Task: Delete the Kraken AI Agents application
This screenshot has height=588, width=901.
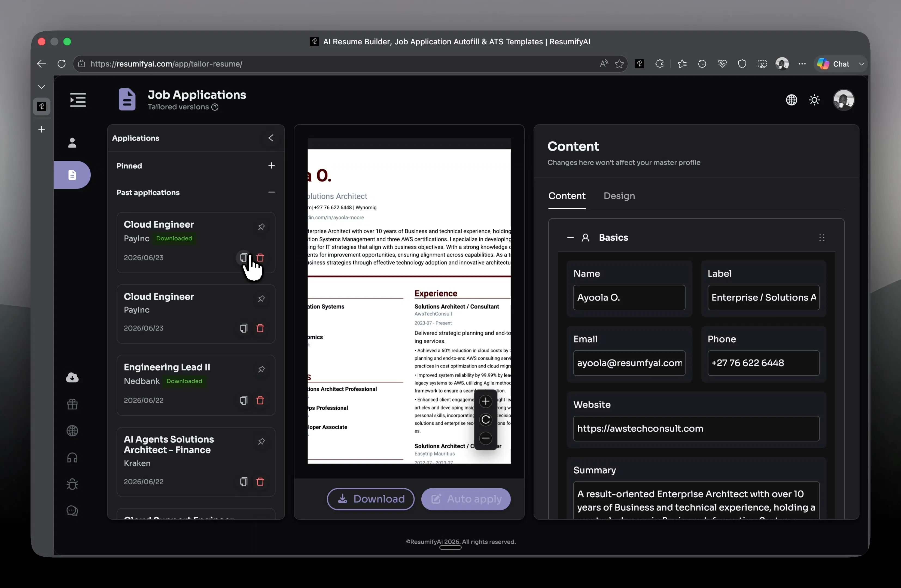Action: (260, 482)
